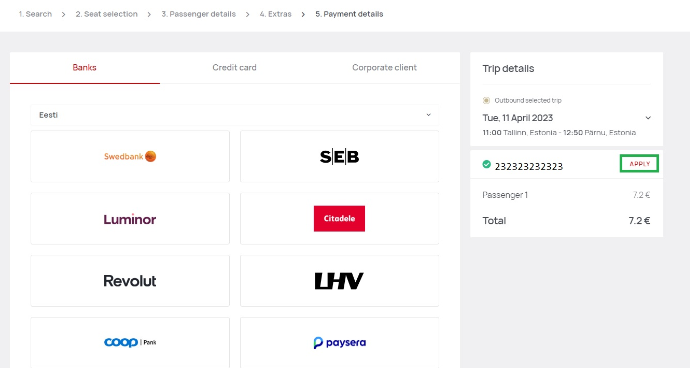
Task: Go back to 3. Passenger details step
Action: pyautogui.click(x=198, y=14)
